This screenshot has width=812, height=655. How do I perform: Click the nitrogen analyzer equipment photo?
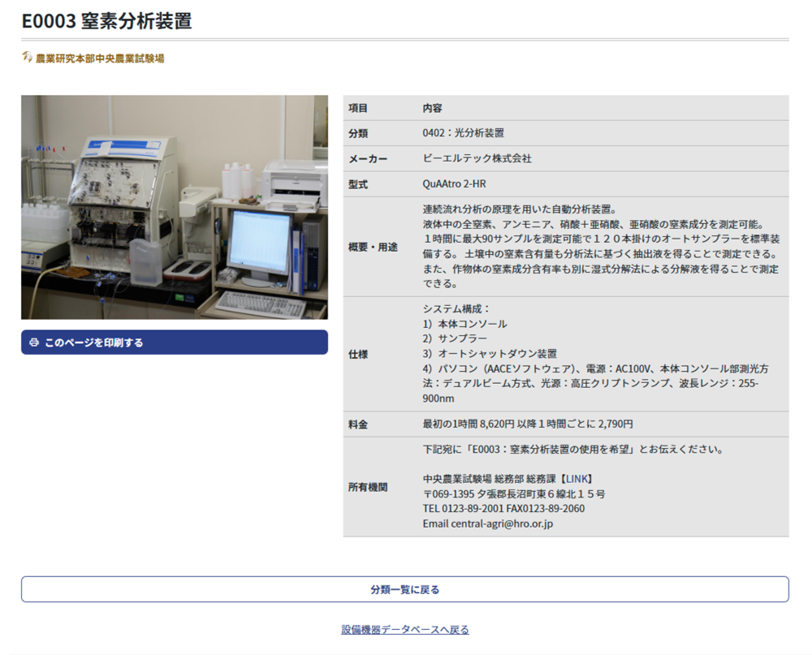pyautogui.click(x=175, y=207)
